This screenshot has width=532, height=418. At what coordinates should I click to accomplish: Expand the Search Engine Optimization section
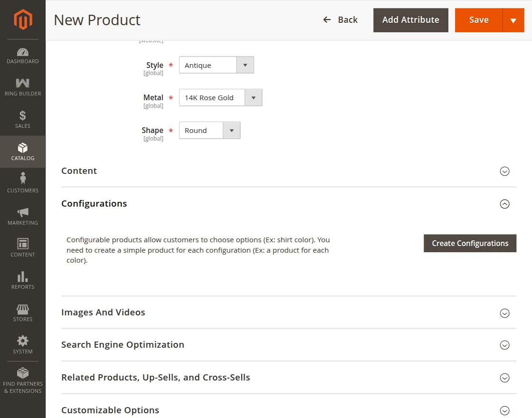504,345
